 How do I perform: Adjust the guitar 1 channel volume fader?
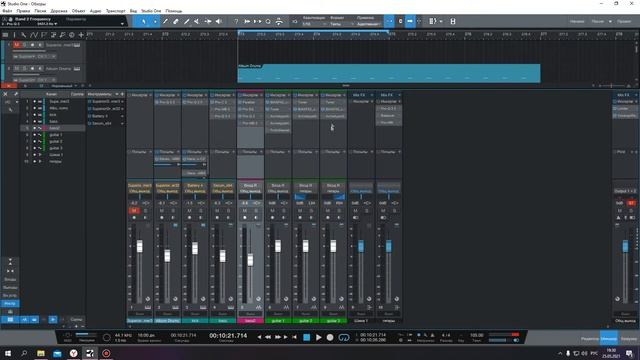278,246
